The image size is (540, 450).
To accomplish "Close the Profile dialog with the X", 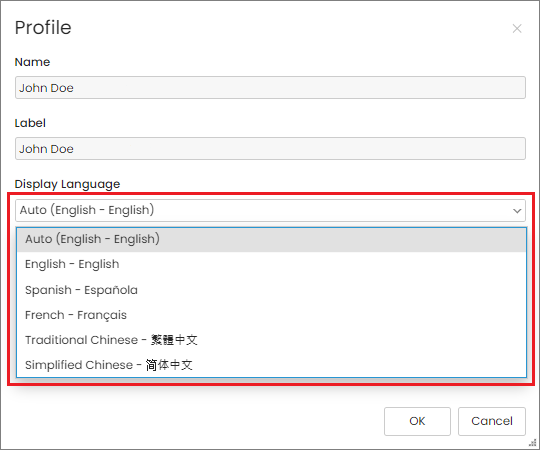I will click(x=517, y=29).
